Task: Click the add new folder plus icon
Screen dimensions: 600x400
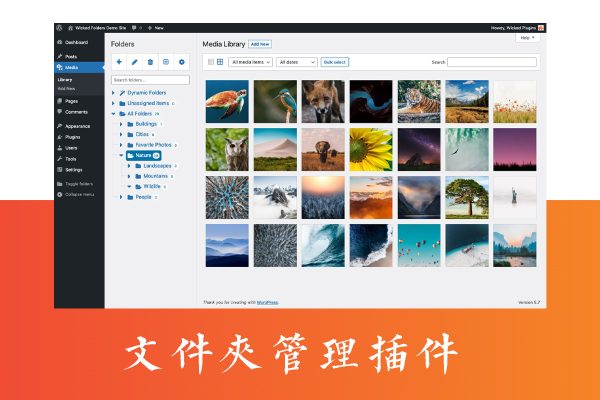Action: click(119, 62)
